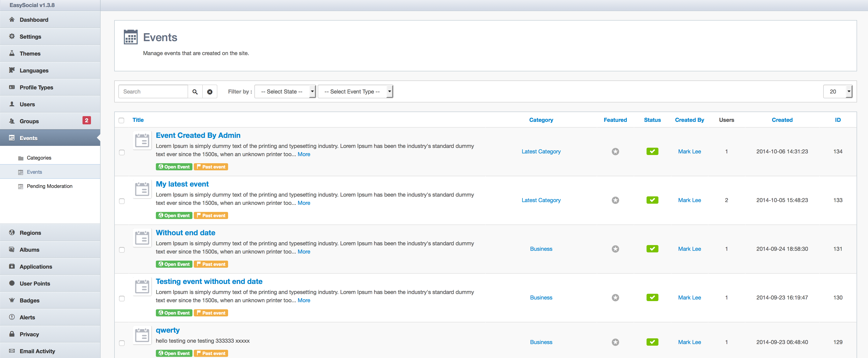
Task: Sort table by ID column header
Action: point(838,120)
